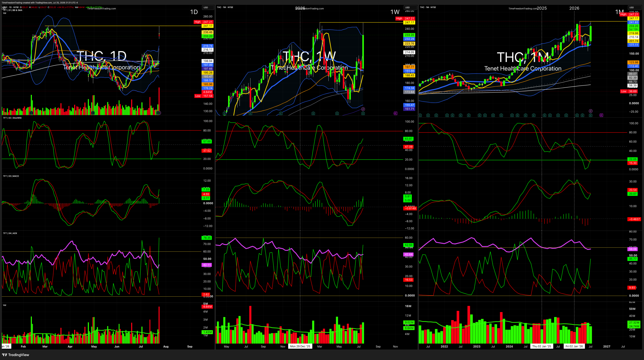Image resolution: width=644 pixels, height=360 pixels.
Task: Click the 198.94 price label on daily chart
Action: [208, 61]
